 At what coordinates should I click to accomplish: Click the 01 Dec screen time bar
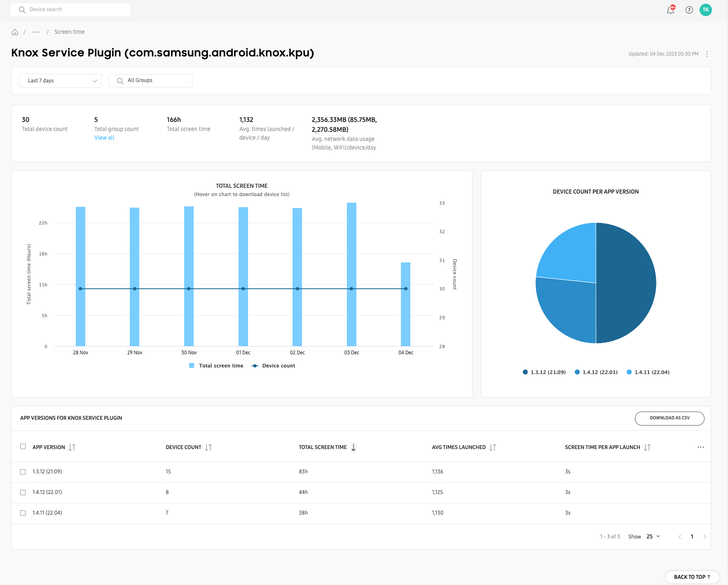[243, 276]
